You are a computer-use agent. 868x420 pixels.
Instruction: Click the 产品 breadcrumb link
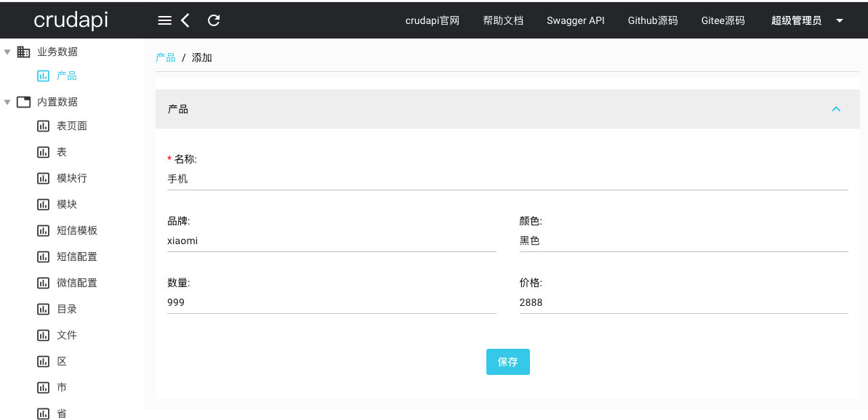click(x=166, y=57)
